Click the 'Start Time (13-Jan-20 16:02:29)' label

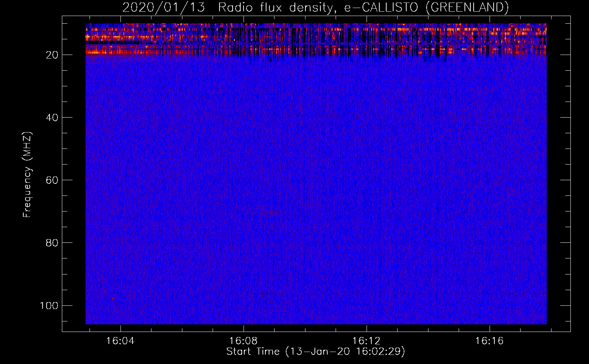point(316,352)
